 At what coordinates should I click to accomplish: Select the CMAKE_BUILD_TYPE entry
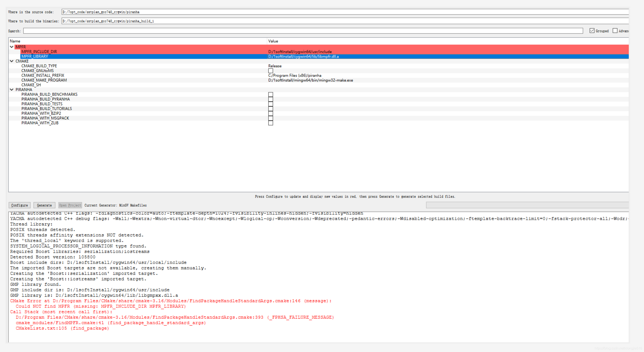click(39, 66)
